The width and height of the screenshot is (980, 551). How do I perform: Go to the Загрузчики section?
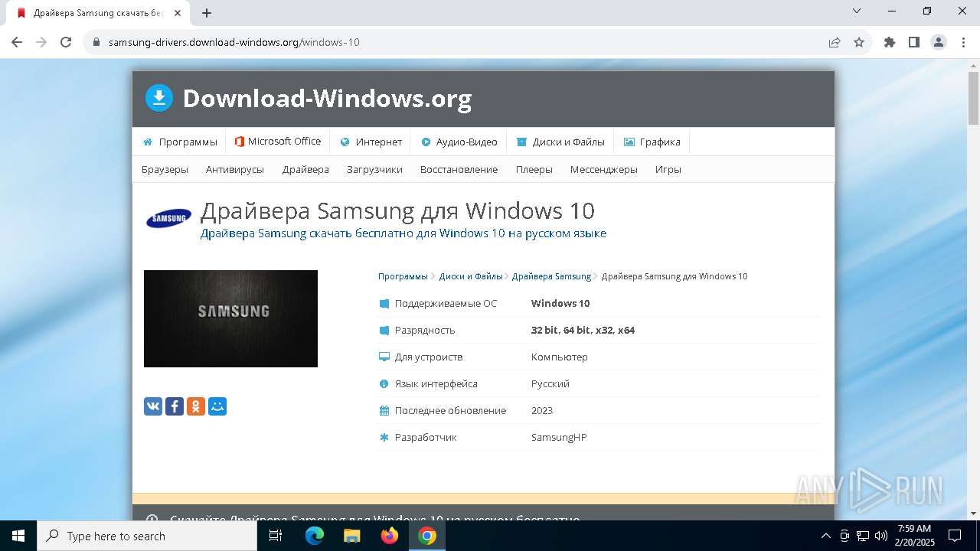374,169
